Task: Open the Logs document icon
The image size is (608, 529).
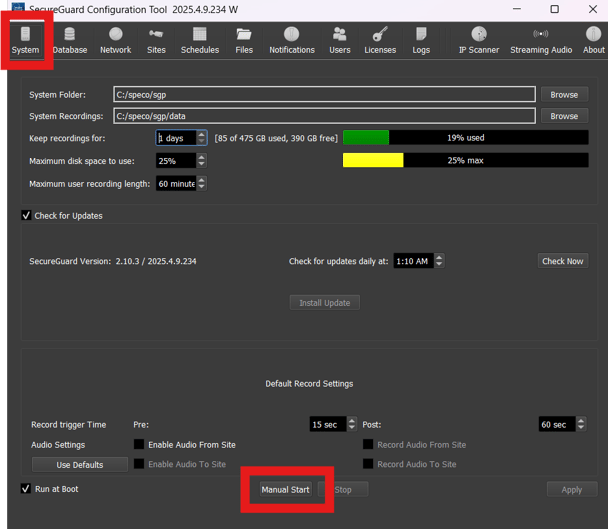Action: pyautogui.click(x=421, y=34)
